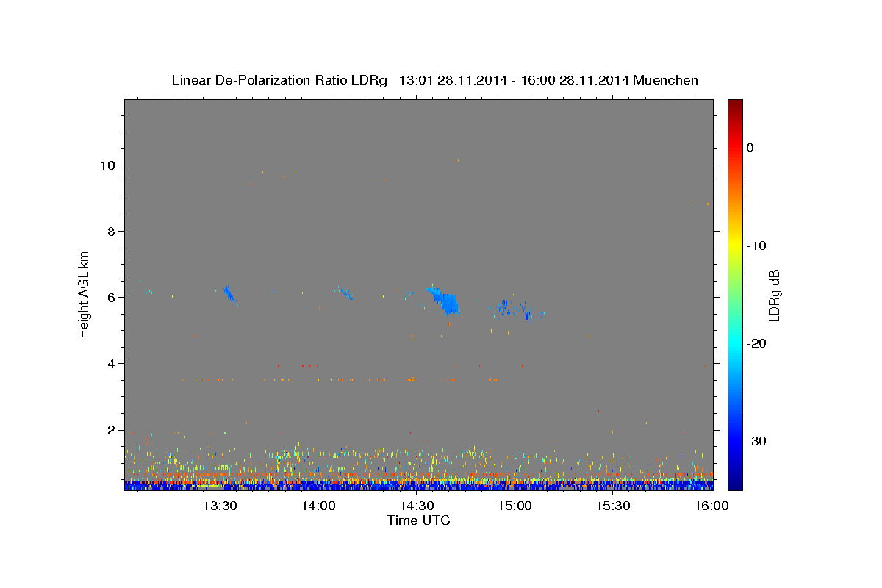
Task: Click the colorbar value -10
Action: click(x=756, y=245)
